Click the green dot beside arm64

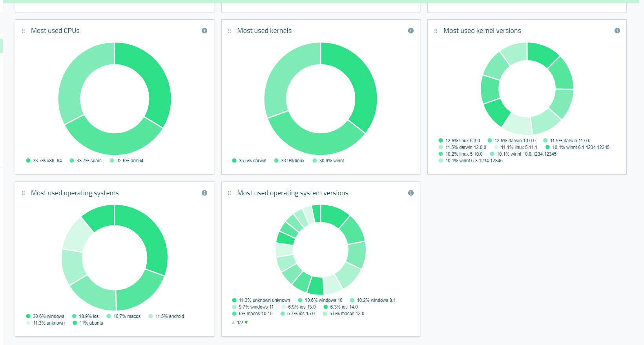tap(112, 161)
